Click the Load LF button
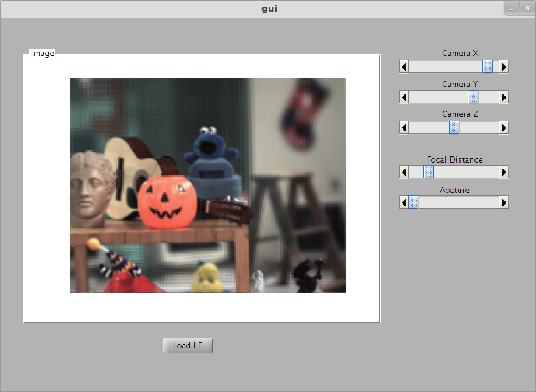536x392 pixels. (188, 346)
